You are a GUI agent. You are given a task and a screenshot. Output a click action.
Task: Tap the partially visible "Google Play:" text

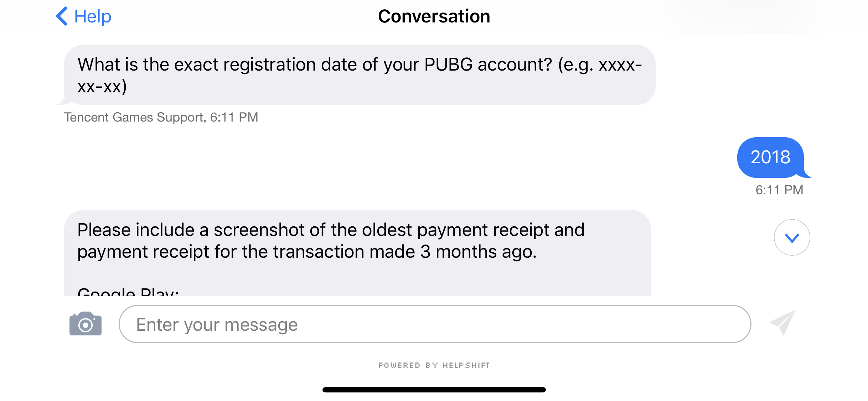(128, 292)
